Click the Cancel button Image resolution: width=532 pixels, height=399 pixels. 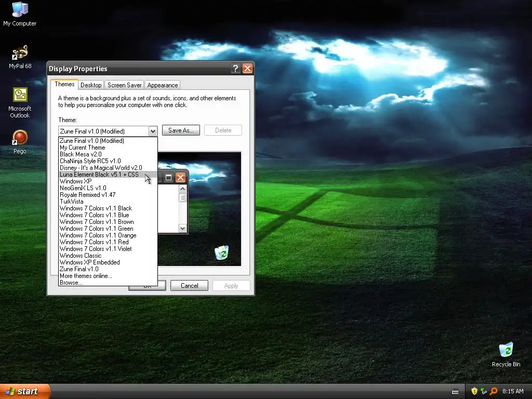pos(189,286)
